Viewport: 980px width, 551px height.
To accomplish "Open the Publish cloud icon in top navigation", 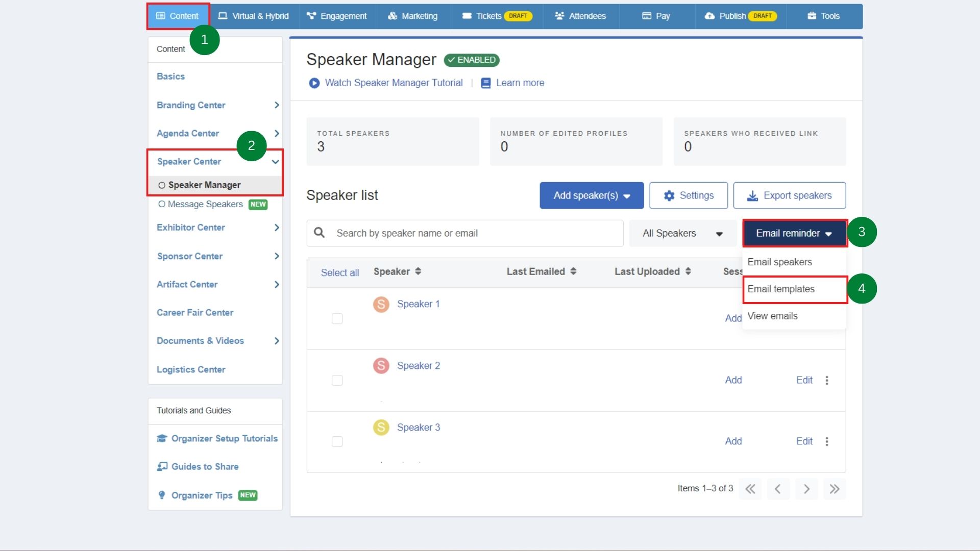I will coord(710,16).
